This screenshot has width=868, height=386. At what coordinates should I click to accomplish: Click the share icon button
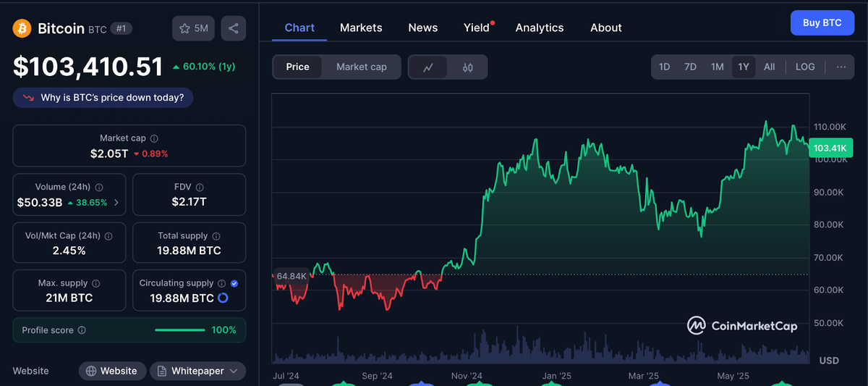point(233,28)
